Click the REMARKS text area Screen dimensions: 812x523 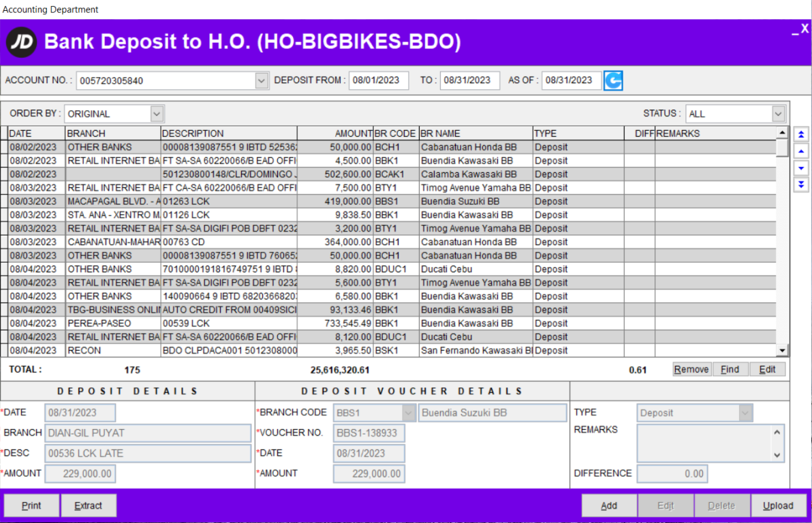point(704,443)
